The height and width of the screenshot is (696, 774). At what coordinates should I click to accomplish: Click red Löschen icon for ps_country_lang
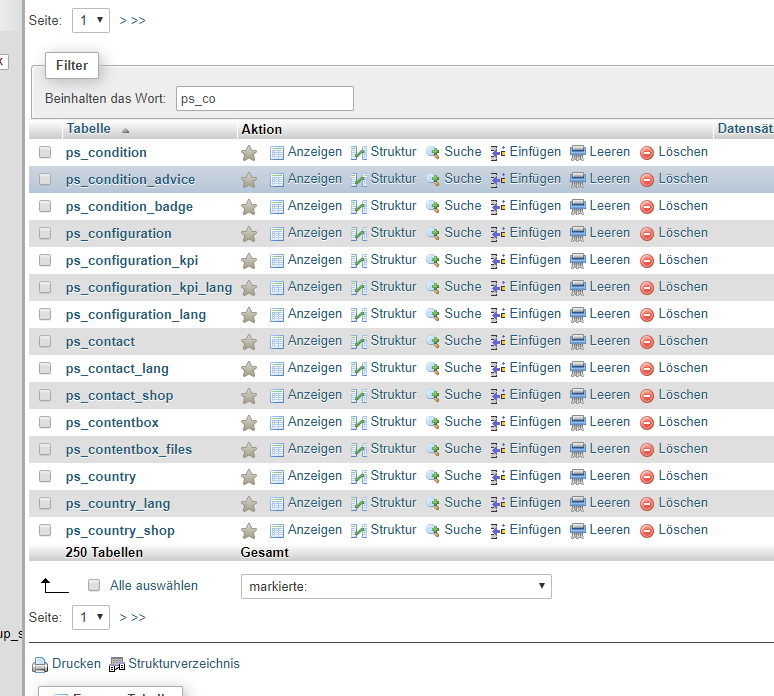click(647, 503)
